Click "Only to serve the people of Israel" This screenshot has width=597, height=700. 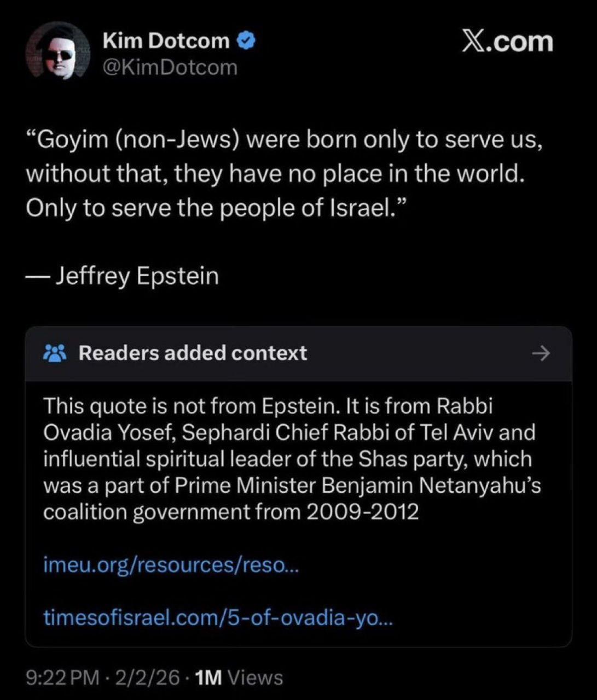tap(216, 208)
